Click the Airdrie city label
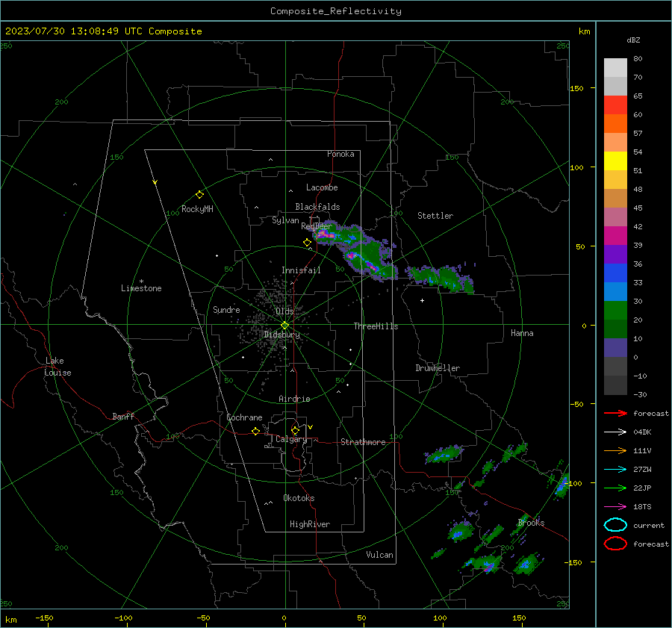The width and height of the screenshot is (672, 628). click(294, 399)
